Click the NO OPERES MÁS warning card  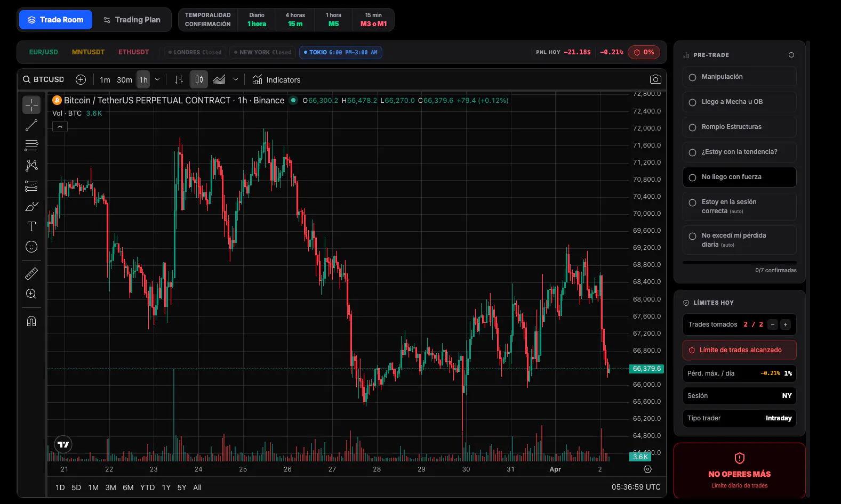tap(739, 471)
